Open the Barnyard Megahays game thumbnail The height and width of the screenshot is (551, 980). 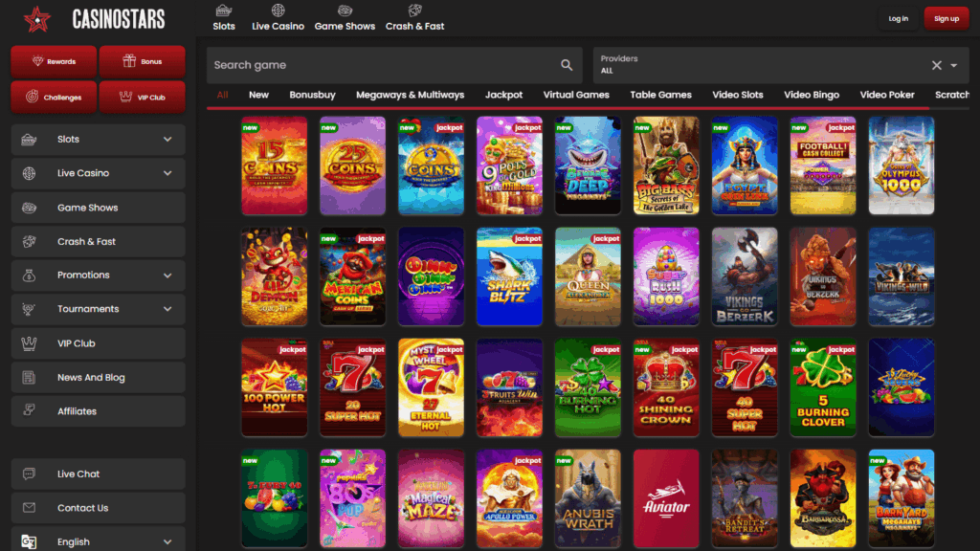(902, 498)
